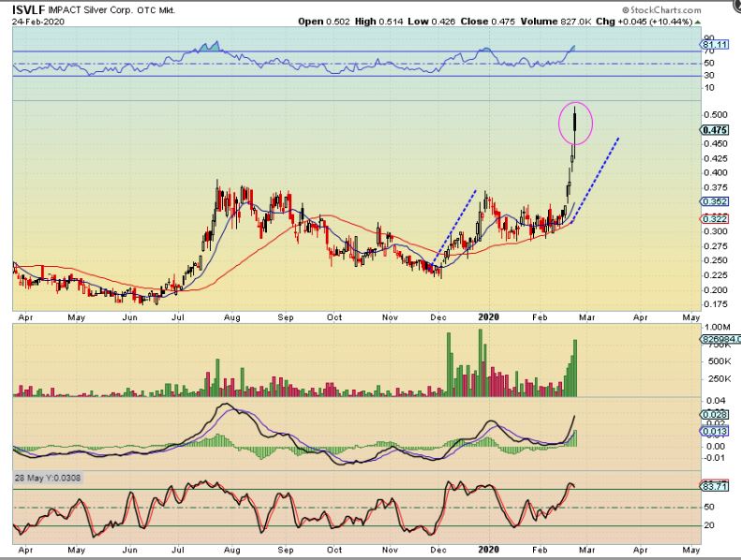Click the RSI axis 10 level label
This screenshot has width=741, height=560.
click(x=709, y=88)
